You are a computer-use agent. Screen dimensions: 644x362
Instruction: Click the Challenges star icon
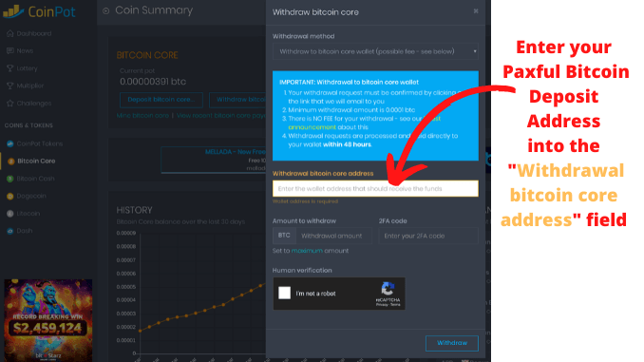pyautogui.click(x=10, y=104)
